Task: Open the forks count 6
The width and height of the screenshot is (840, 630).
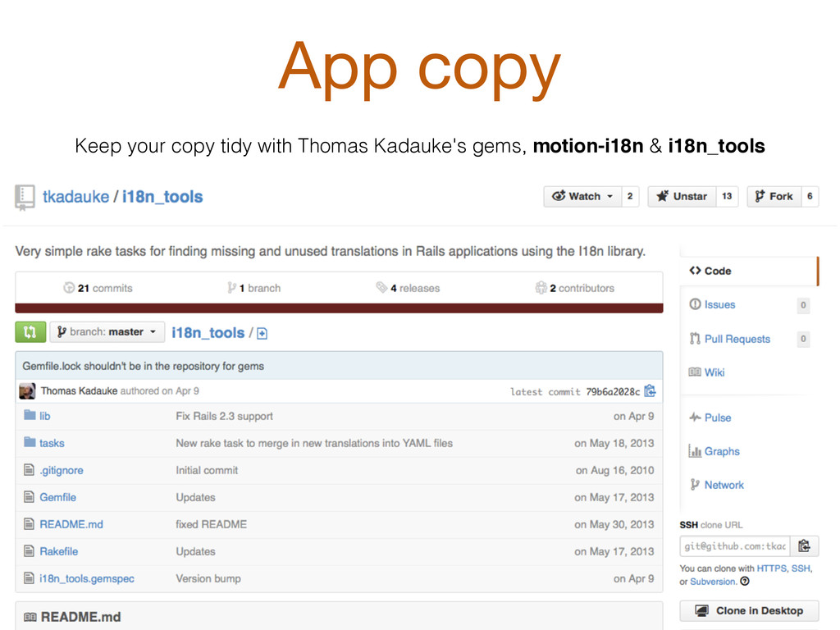Action: (810, 196)
